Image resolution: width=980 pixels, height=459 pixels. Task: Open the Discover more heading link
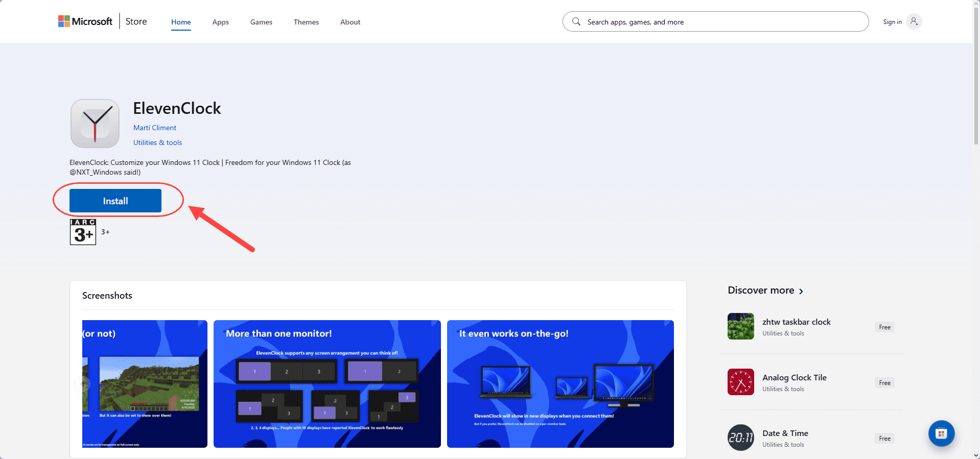click(x=761, y=290)
